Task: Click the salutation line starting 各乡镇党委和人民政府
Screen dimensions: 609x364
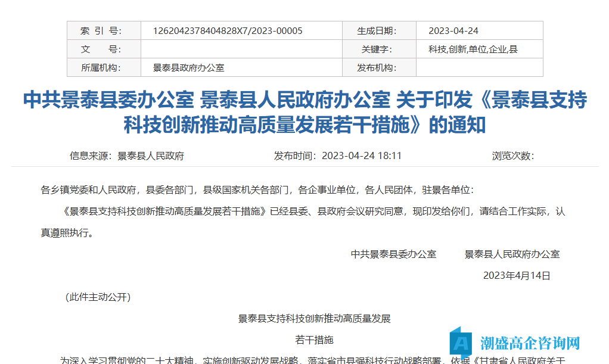Action: [x=257, y=190]
